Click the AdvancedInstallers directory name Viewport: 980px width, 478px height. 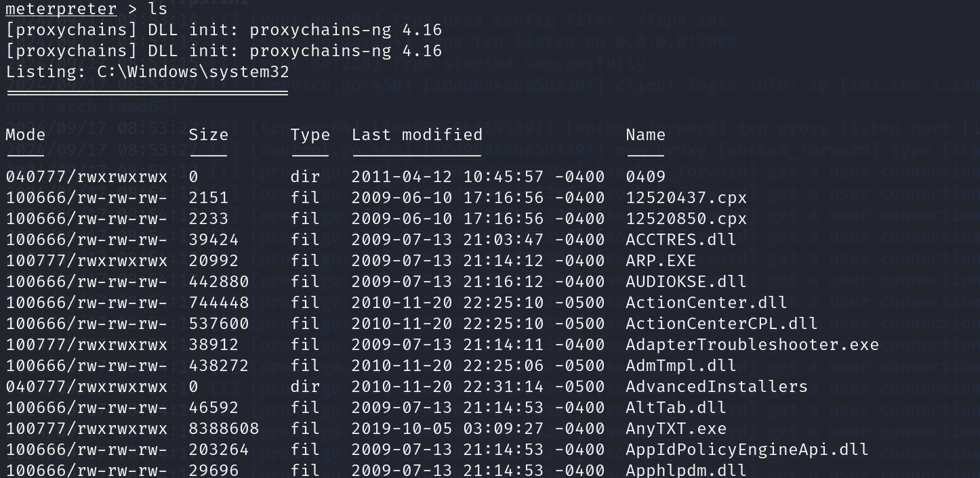coord(716,387)
